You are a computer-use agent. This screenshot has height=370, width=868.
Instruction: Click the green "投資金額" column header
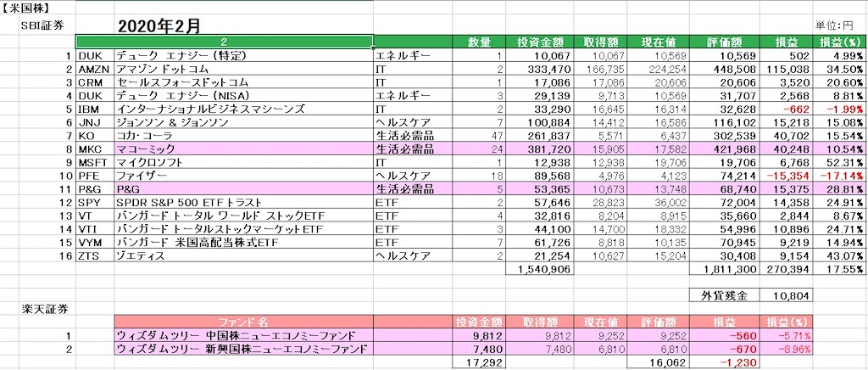(x=540, y=42)
